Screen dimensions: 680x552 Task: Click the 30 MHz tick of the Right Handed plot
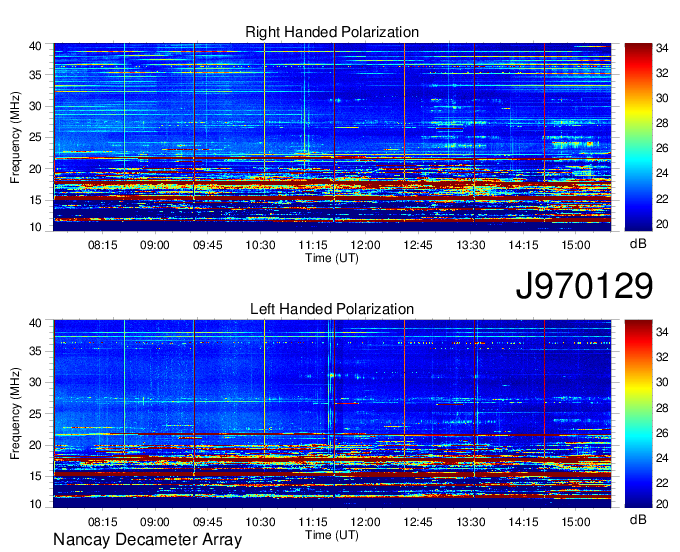pyautogui.click(x=35, y=106)
